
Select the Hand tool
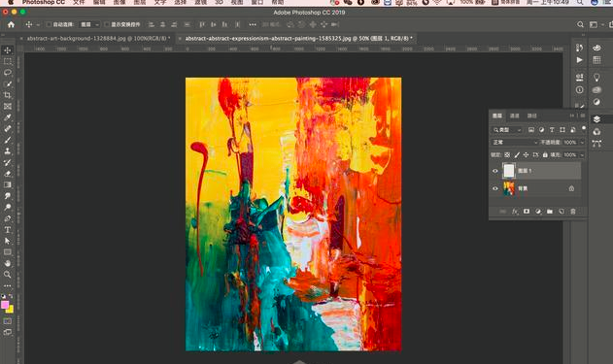click(8, 263)
